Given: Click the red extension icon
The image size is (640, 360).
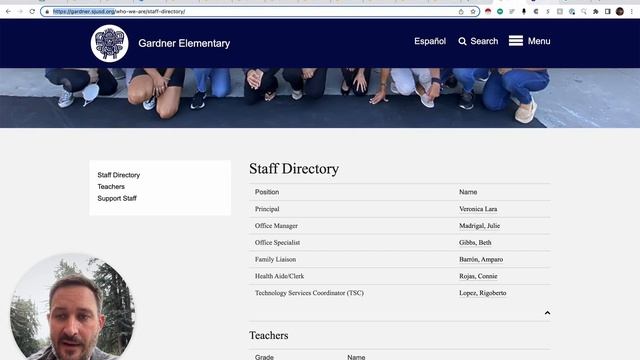Looking at the screenshot, I should pyautogui.click(x=488, y=11).
